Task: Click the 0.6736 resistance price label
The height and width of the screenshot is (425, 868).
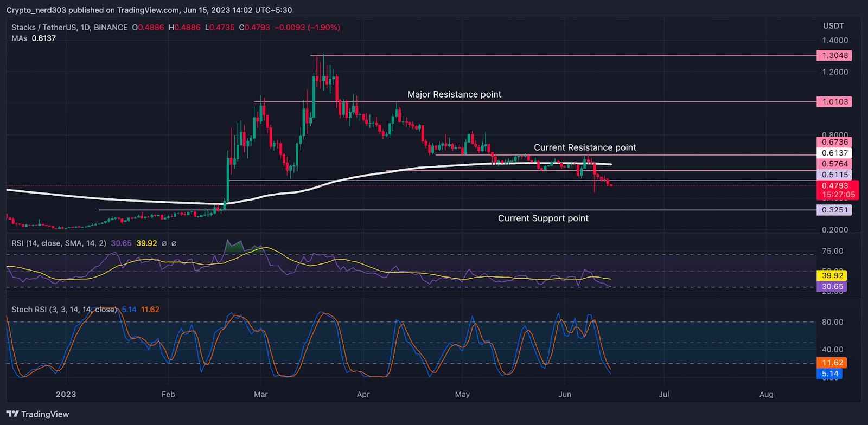Action: coord(834,142)
